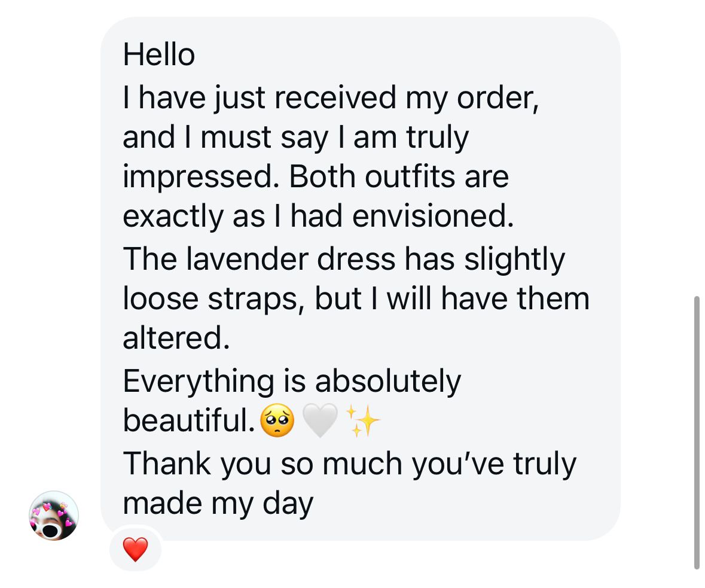705x588 pixels.
Task: Click the "and I must say I am truly" line
Action: (296, 138)
